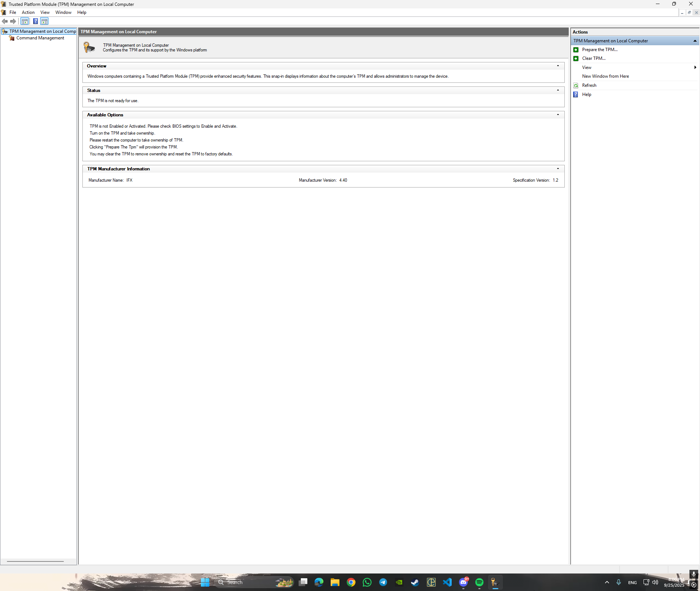Collapse TPM Manufacturer Information section

pyautogui.click(x=558, y=169)
